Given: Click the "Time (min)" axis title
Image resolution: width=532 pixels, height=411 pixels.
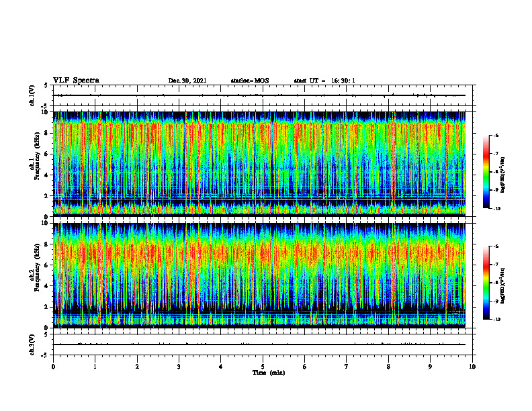Looking at the screenshot, I should [269, 373].
